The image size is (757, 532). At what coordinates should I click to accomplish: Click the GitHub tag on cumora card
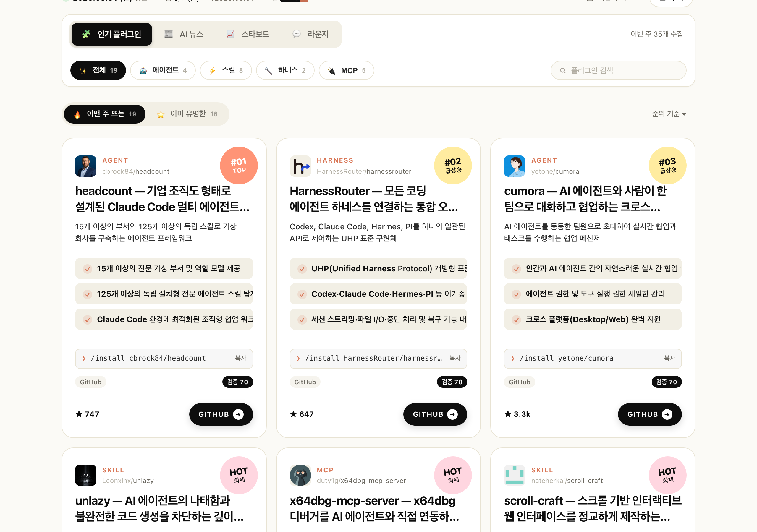pos(520,382)
